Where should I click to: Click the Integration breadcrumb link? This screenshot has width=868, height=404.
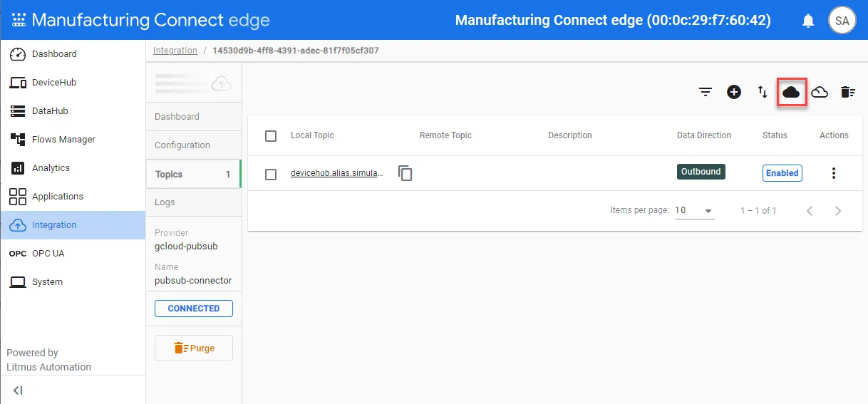pyautogui.click(x=175, y=51)
